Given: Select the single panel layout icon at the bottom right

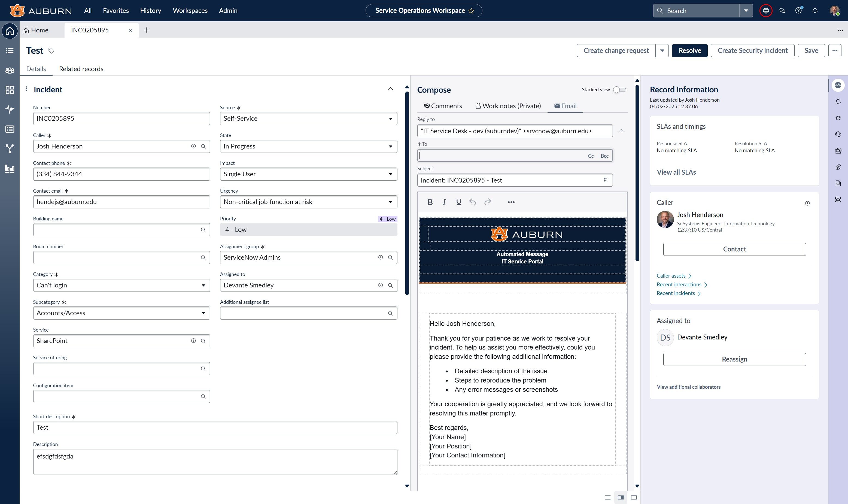Looking at the screenshot, I should point(634,497).
